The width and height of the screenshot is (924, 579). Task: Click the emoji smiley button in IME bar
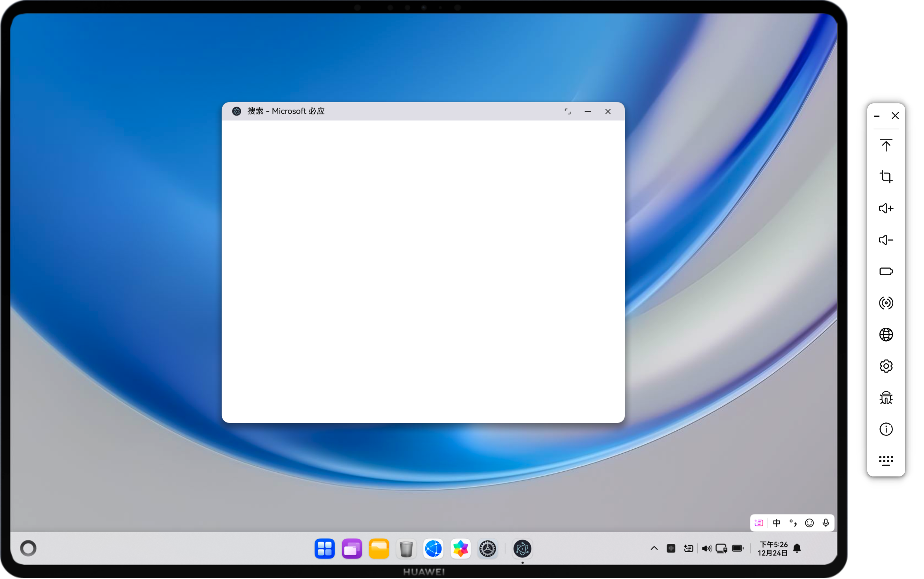(809, 523)
